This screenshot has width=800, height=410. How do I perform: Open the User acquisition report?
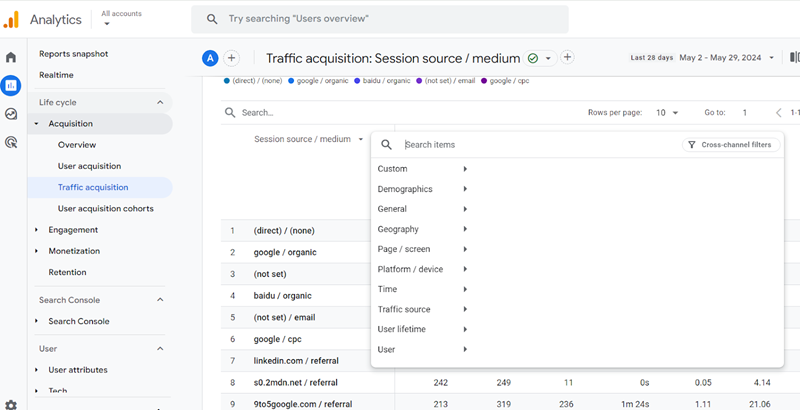tap(89, 166)
